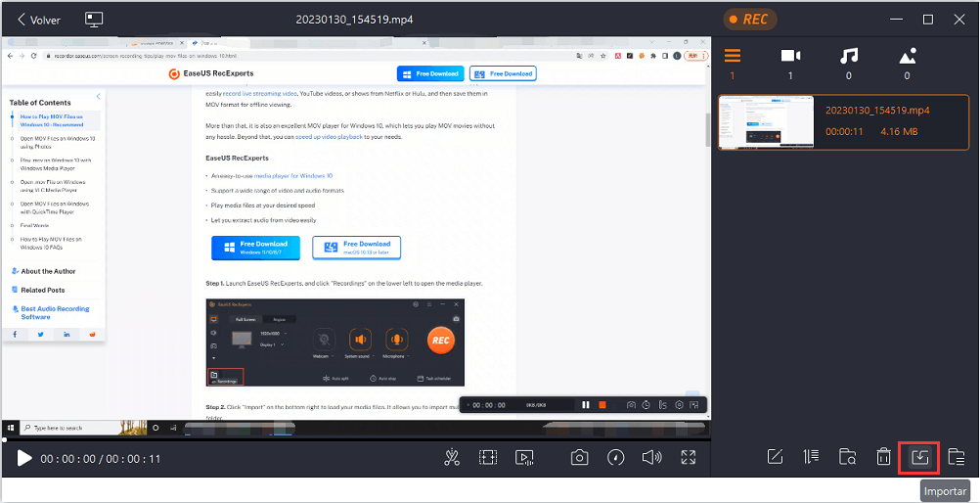
Task: Click the recorded webpage's vertical scrollbar
Action: point(707,129)
